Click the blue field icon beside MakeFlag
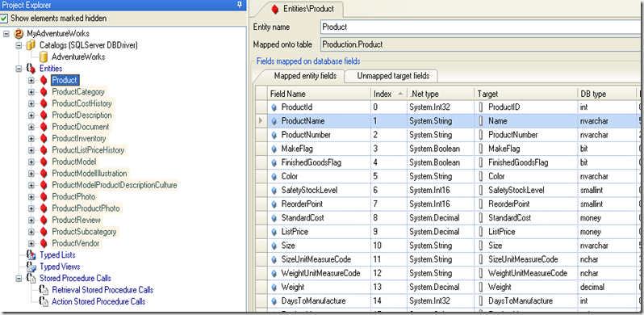 tap(274, 149)
